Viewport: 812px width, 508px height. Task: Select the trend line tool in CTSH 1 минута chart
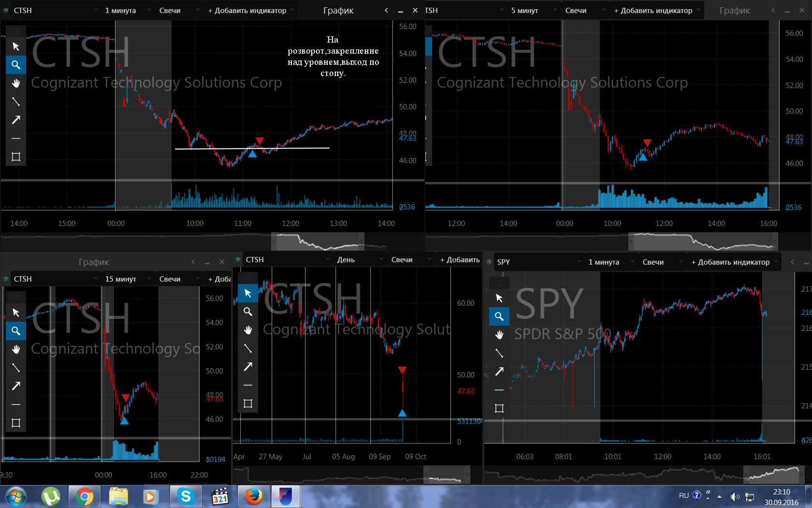(16, 102)
